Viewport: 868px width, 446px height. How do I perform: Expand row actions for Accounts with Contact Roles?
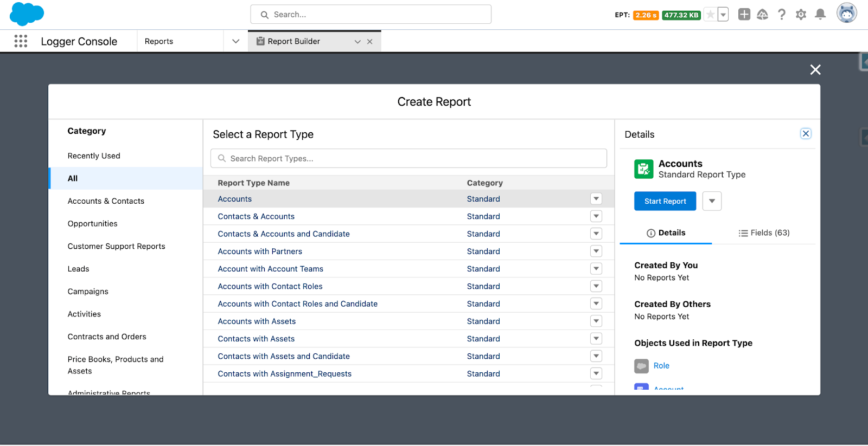click(596, 286)
